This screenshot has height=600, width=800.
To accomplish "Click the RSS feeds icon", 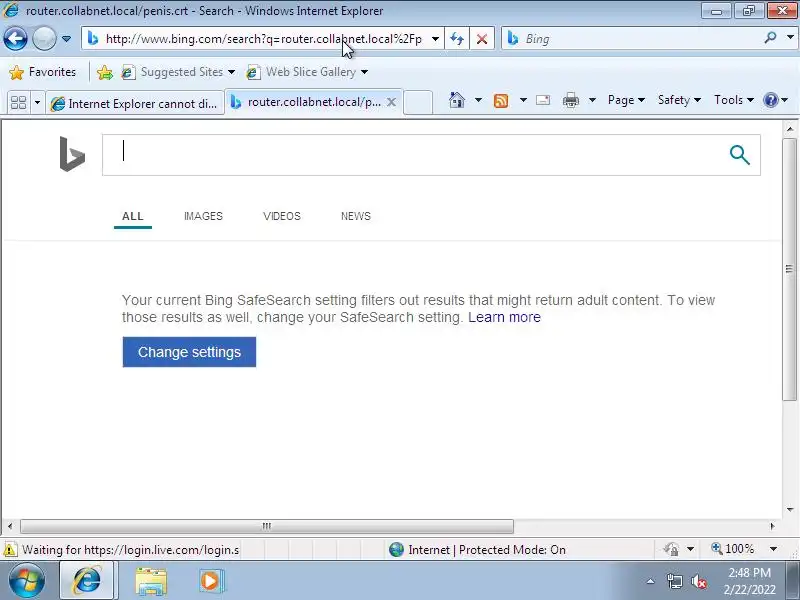I will [501, 101].
